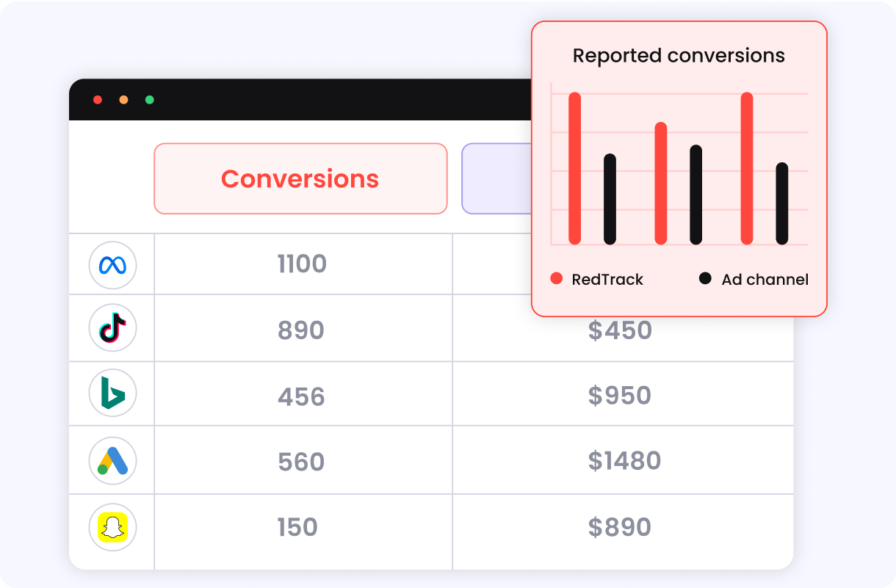Click the red RedTrack legend dot
This screenshot has width=896, height=588.
point(557,278)
